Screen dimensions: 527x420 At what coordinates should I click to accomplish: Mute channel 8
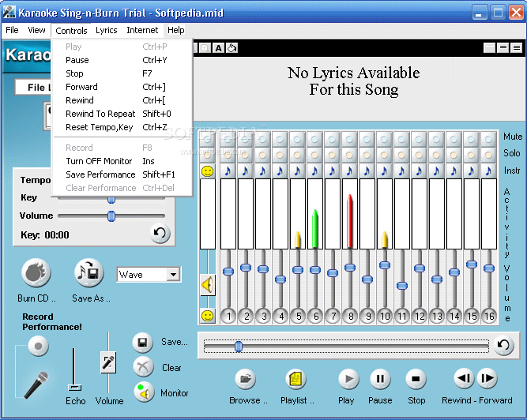(349, 139)
